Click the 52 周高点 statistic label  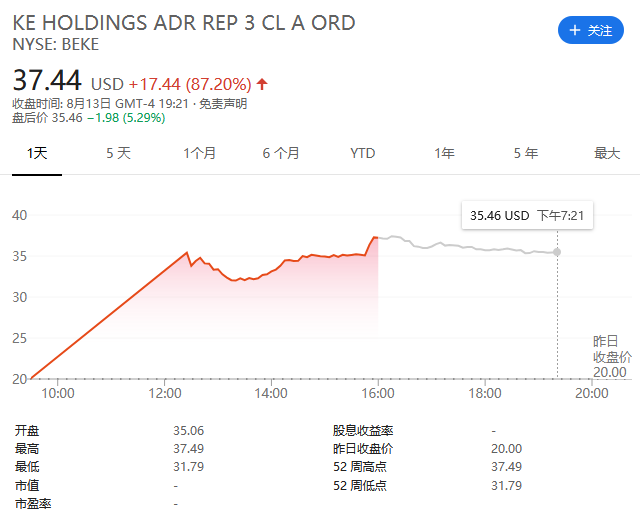tap(360, 467)
